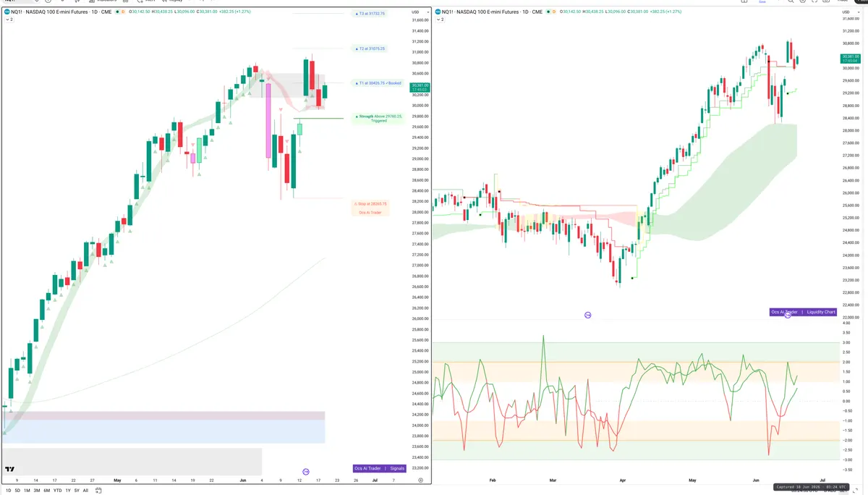This screenshot has width=868, height=495.
Task: Click the Stop at 28265.75 label
Action: (x=370, y=204)
